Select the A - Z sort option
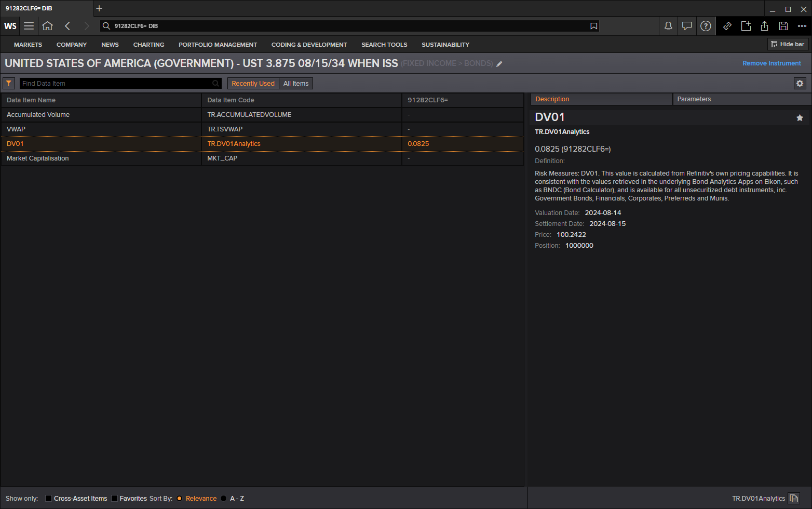 coord(224,499)
